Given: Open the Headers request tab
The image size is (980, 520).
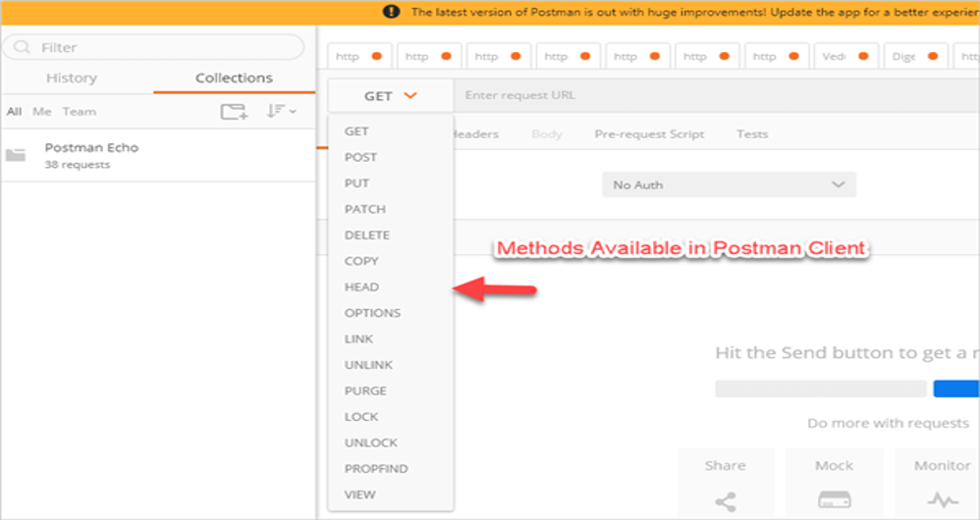Looking at the screenshot, I should (475, 134).
